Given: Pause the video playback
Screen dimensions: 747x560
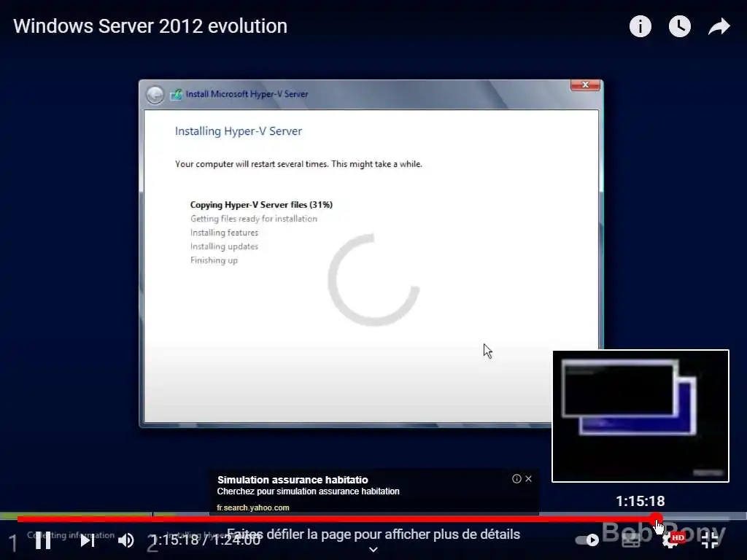Looking at the screenshot, I should [43, 540].
